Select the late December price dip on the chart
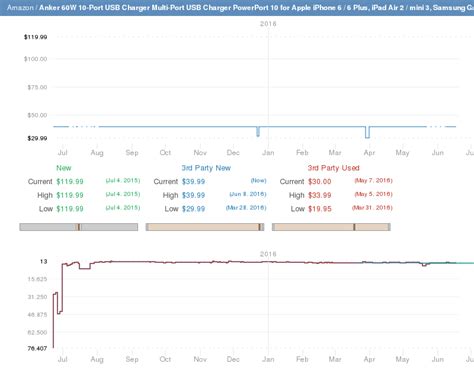Viewport: 474px width, 373px height. point(258,131)
